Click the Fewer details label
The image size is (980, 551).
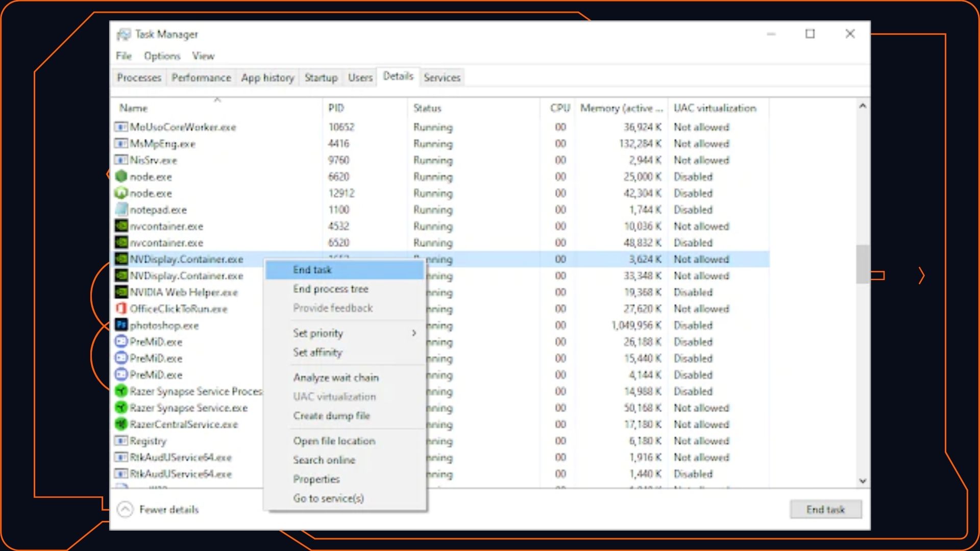click(x=169, y=509)
